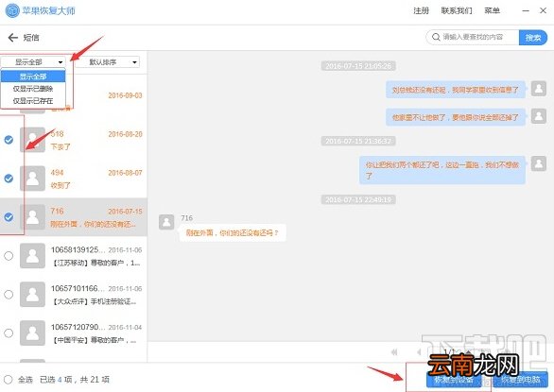This screenshot has width=554, height=392.
Task: Click the 恢复到设备 button
Action: [x=454, y=380]
